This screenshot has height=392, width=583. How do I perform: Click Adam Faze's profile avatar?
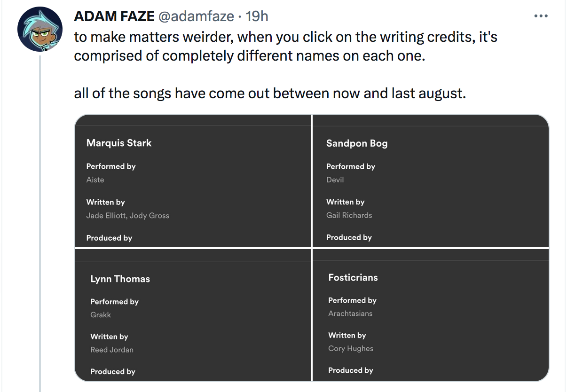pyautogui.click(x=39, y=29)
